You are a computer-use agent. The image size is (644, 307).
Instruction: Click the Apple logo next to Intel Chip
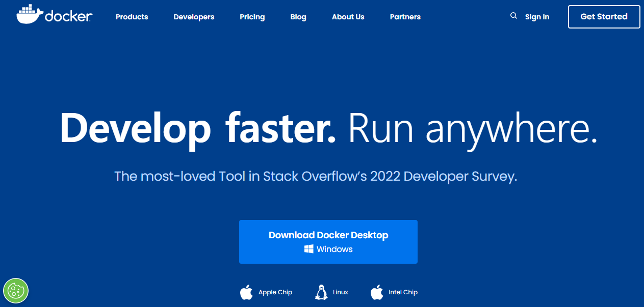tap(377, 291)
